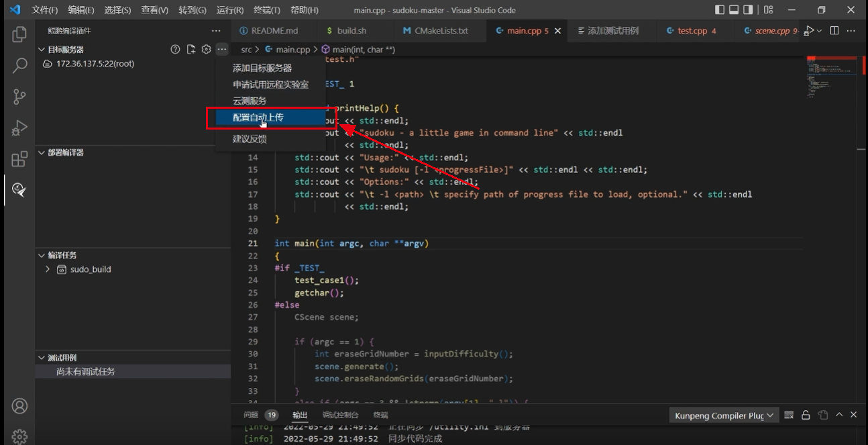
Task: Click the settings gear in 目标服务器 header
Action: click(207, 50)
